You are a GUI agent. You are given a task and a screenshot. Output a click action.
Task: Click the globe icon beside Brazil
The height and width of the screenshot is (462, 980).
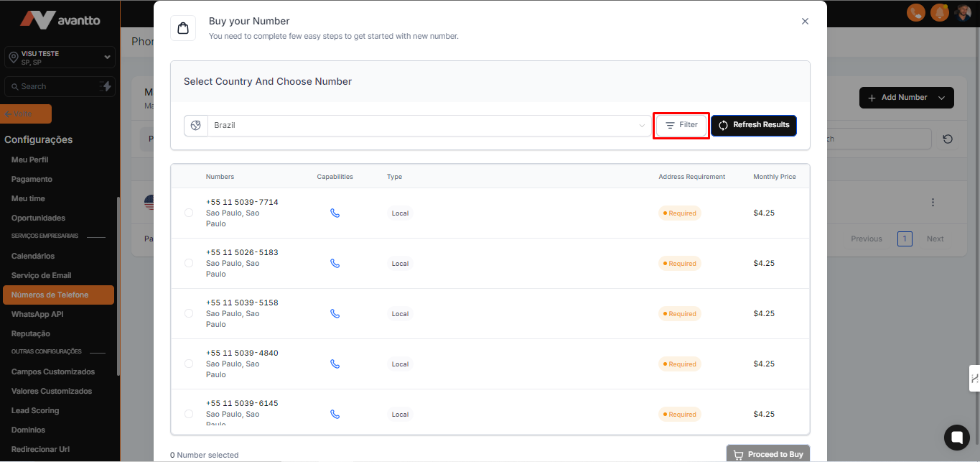point(196,126)
